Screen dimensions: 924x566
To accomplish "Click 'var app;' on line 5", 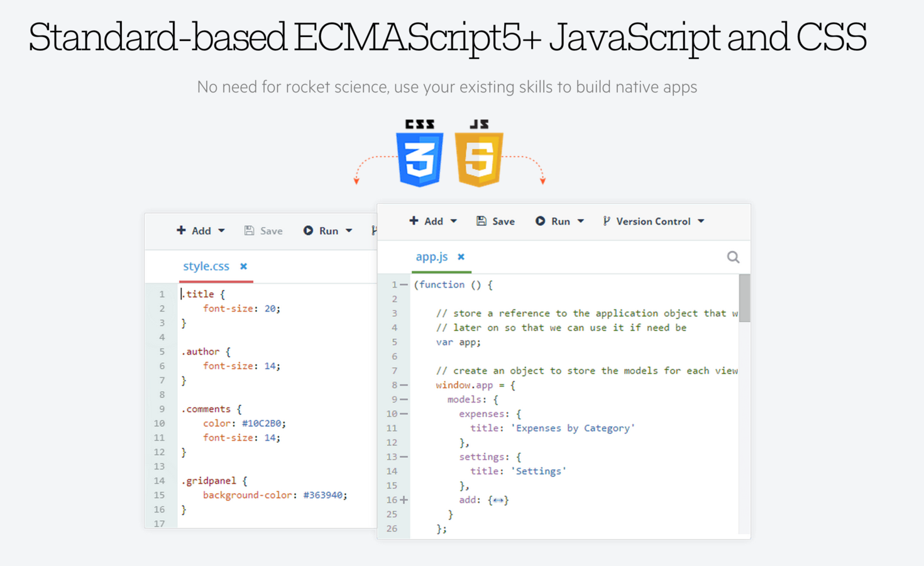I will pos(459,342).
